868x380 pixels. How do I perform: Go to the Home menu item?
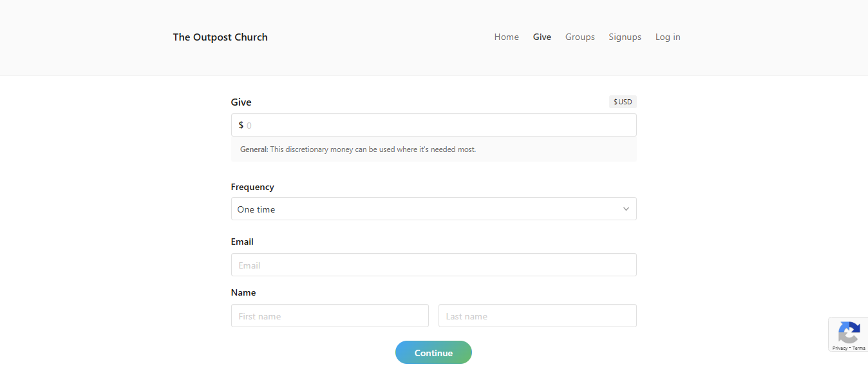506,37
